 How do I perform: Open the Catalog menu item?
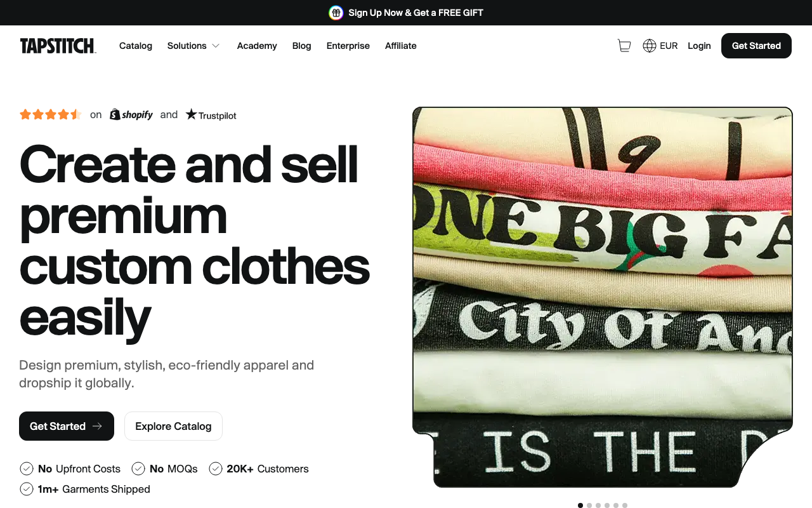tap(136, 46)
